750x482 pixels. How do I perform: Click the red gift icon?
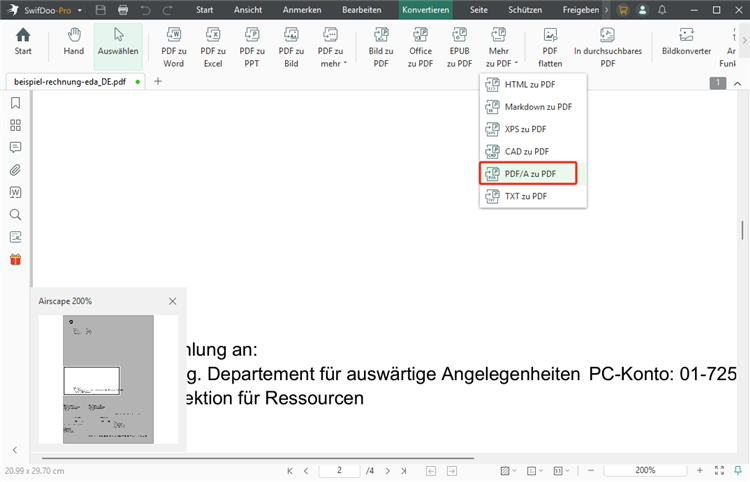point(15,259)
